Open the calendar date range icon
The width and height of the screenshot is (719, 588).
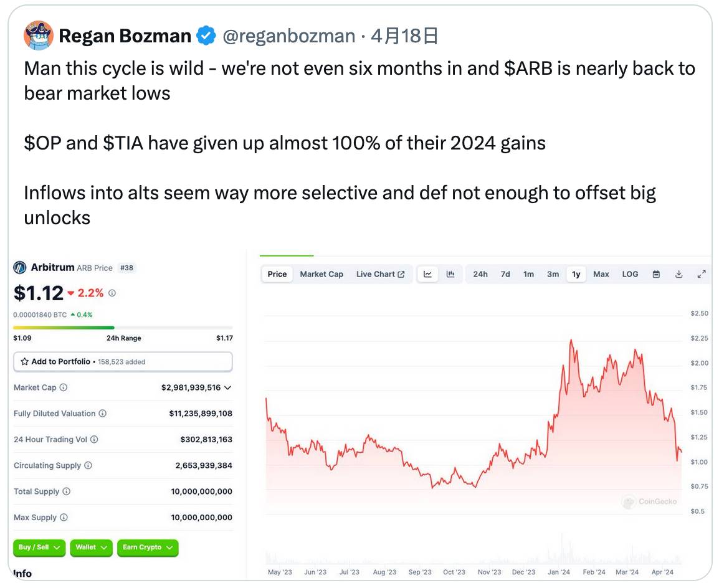(x=656, y=274)
